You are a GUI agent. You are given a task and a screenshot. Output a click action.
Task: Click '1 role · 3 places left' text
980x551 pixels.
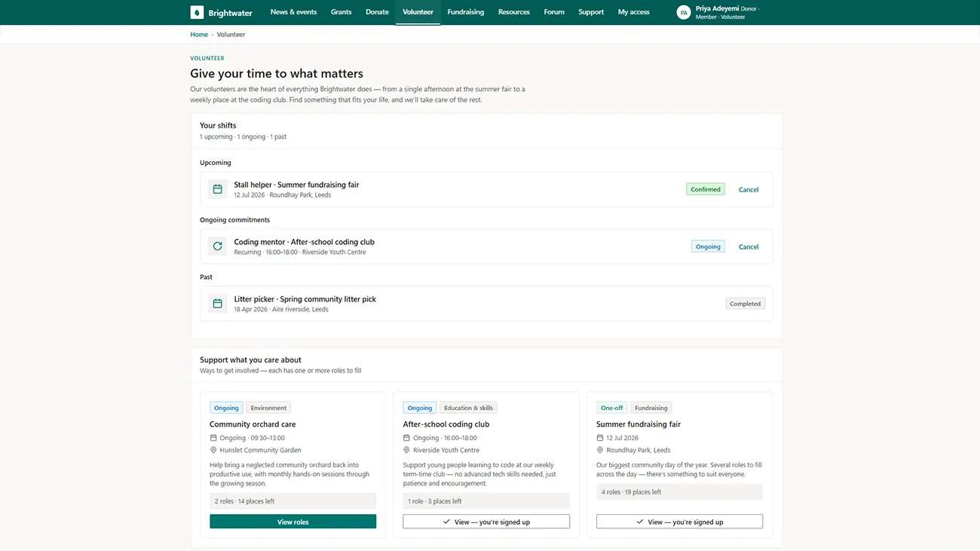[x=435, y=501]
